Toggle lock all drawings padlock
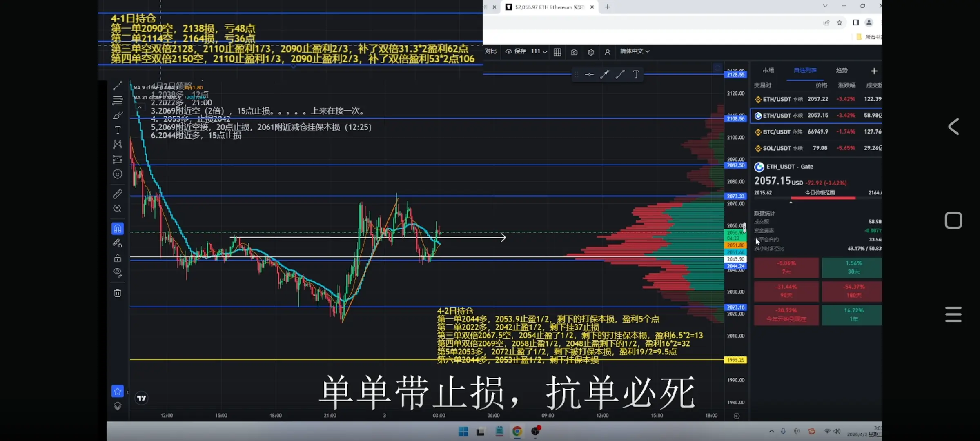This screenshot has width=980, height=441. point(118,258)
